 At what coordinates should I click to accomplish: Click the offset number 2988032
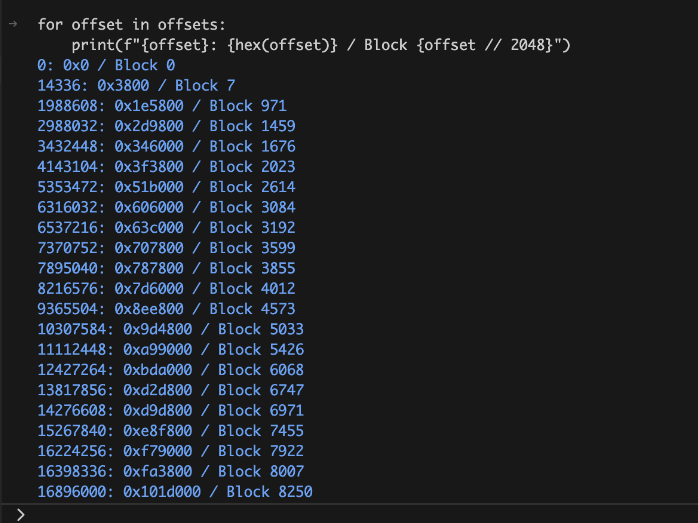67,126
